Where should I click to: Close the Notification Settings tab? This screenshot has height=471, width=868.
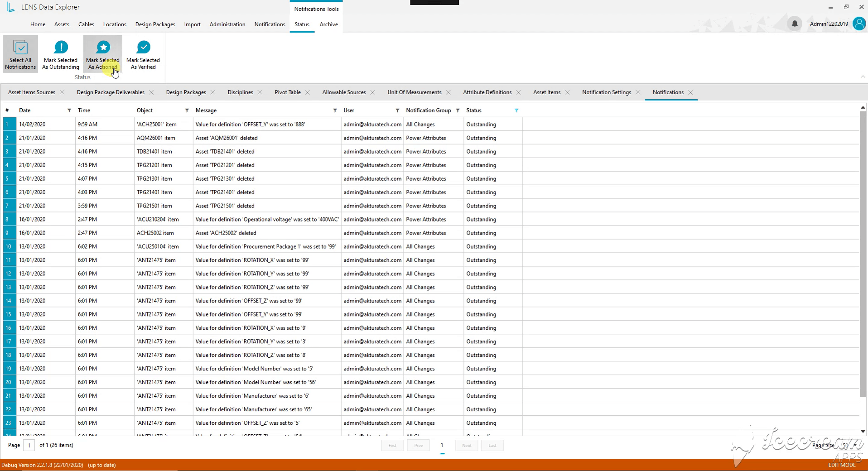click(638, 92)
